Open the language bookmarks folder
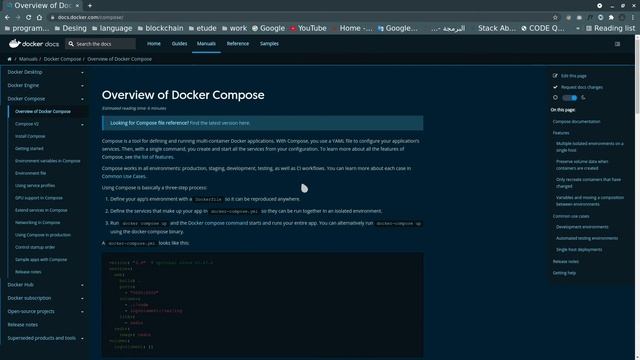640x360 pixels. click(112, 28)
